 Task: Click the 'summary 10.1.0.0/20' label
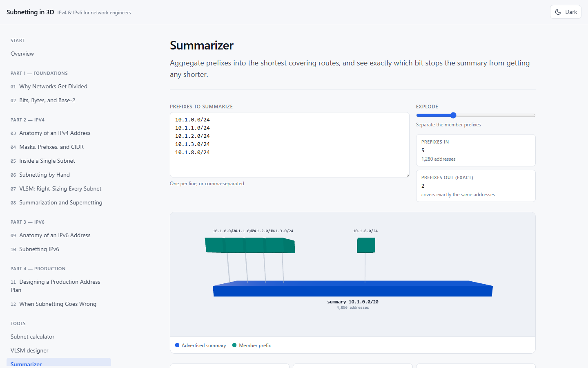click(353, 302)
